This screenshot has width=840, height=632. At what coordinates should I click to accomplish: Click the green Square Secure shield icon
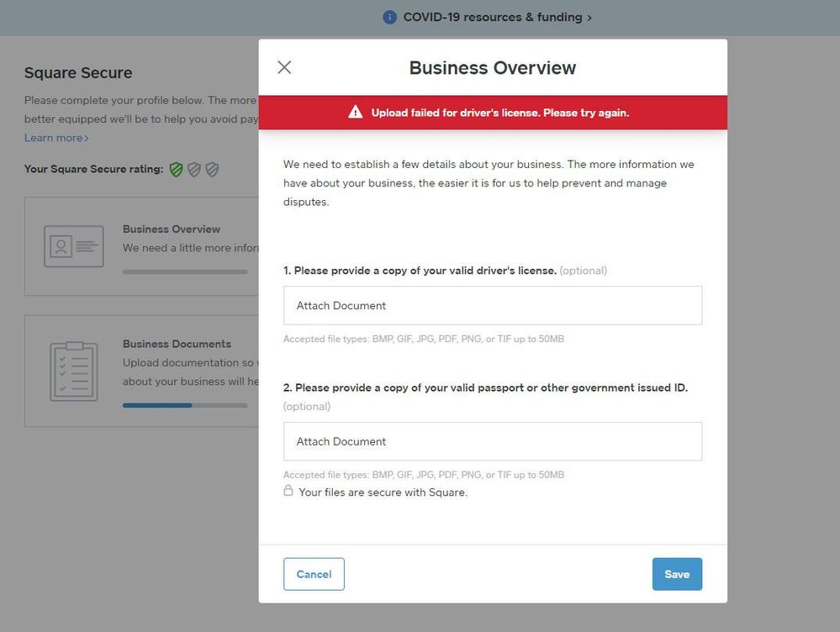pyautogui.click(x=176, y=170)
